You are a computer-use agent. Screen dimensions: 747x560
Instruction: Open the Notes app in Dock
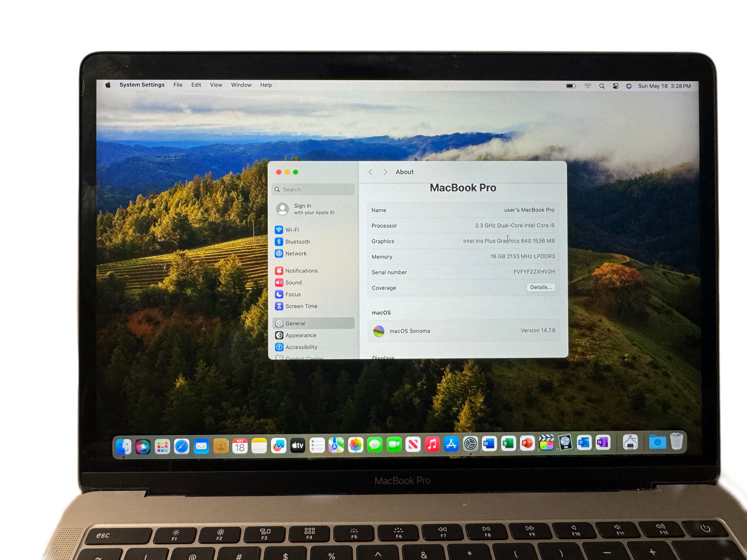259,446
